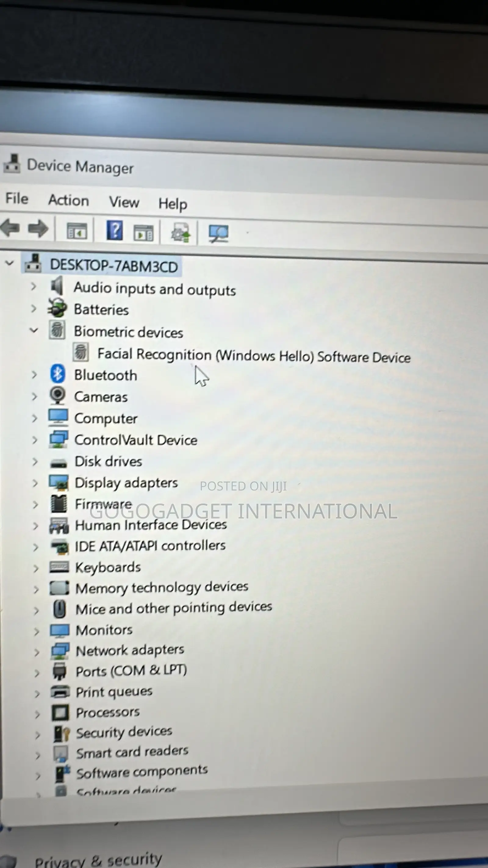The height and width of the screenshot is (868, 488).
Task: Click the Print queues printer icon
Action: pos(60,692)
